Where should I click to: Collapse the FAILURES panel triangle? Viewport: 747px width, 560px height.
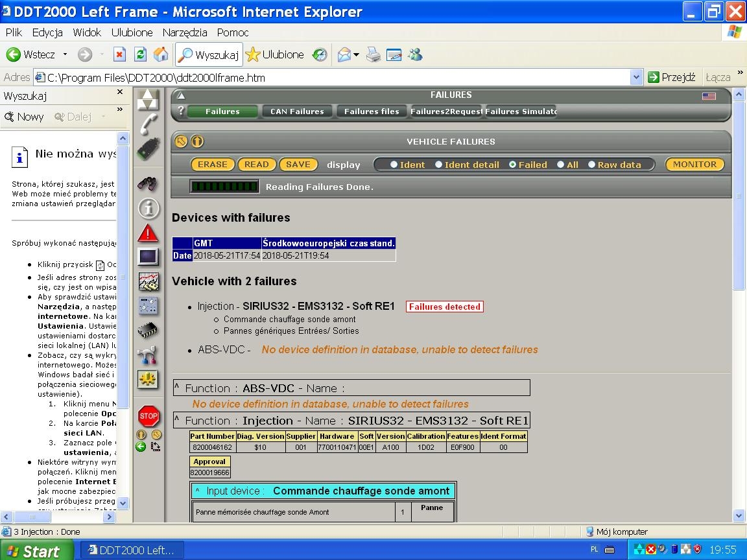click(181, 96)
